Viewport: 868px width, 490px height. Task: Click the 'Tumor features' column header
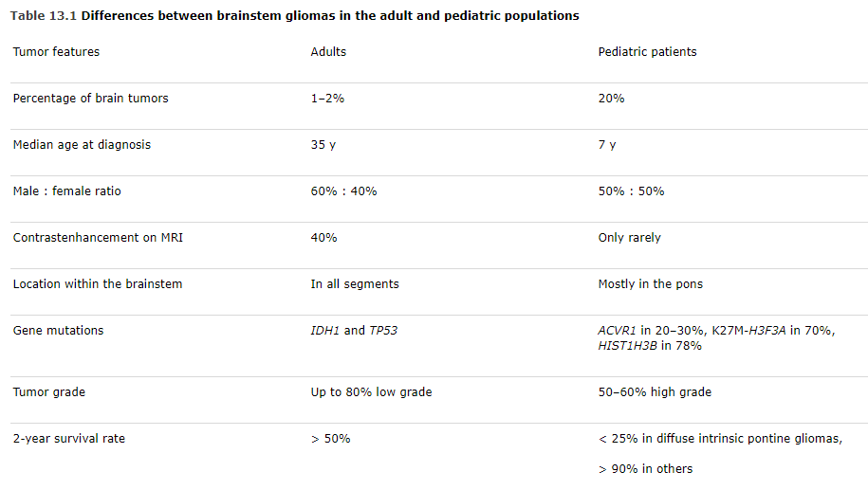(56, 52)
